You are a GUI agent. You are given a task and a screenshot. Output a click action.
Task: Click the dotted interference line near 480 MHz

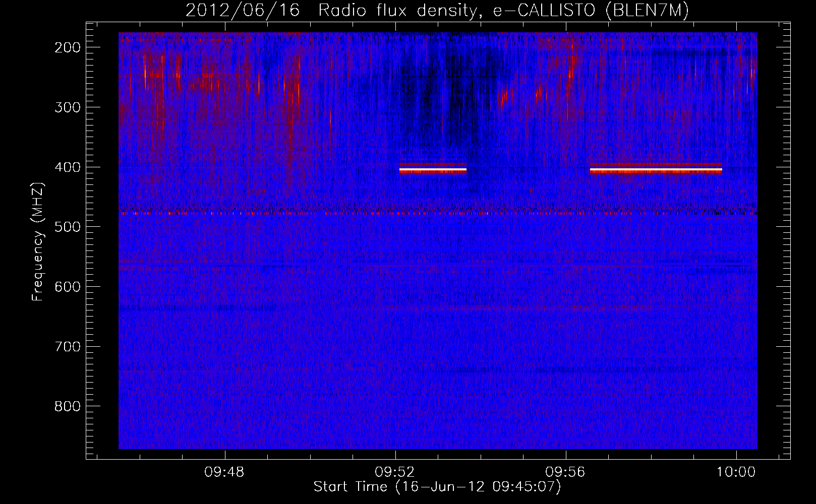click(x=438, y=213)
